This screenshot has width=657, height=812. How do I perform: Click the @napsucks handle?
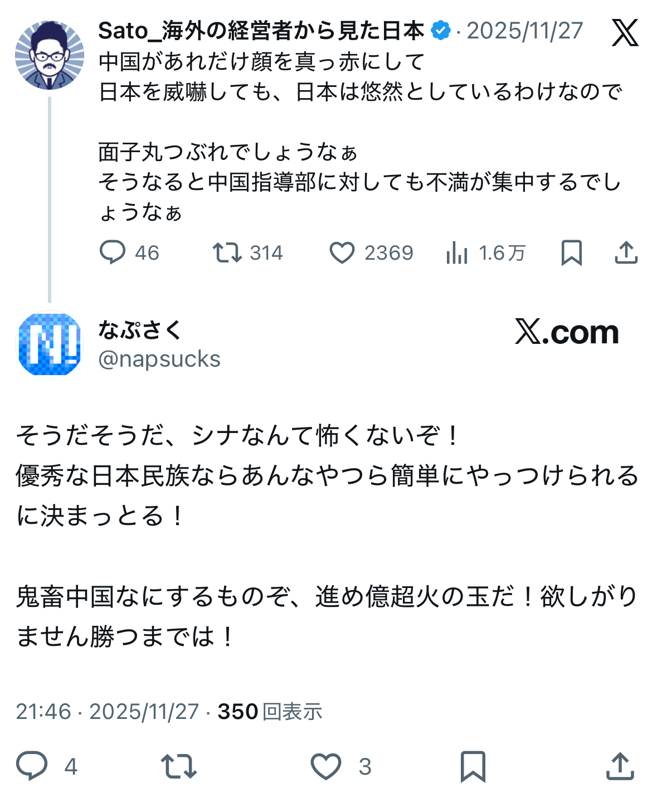(x=159, y=359)
